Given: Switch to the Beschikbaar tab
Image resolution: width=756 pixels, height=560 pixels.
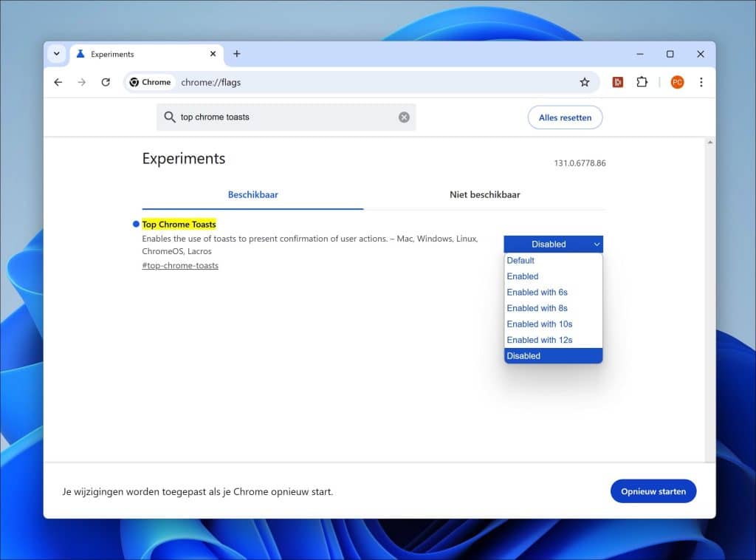Looking at the screenshot, I should coord(252,195).
